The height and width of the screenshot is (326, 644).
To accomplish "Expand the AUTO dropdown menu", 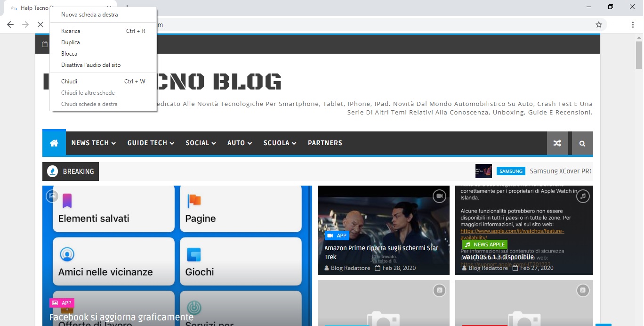I will coord(240,143).
